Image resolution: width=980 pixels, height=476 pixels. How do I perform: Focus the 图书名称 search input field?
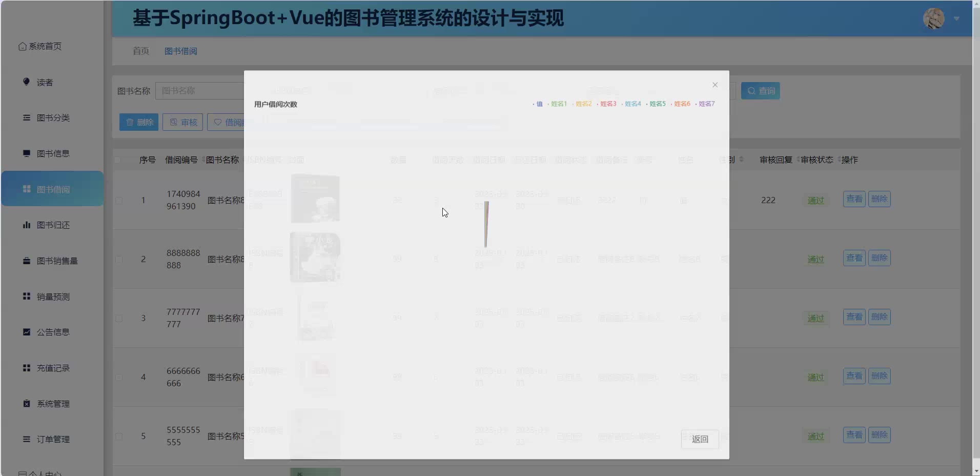pyautogui.click(x=200, y=91)
